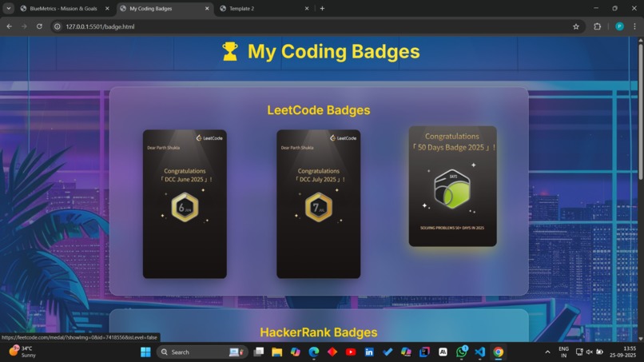Open WhatsApp from the taskbar
Viewport: 644px width, 362px height.
(x=461, y=352)
